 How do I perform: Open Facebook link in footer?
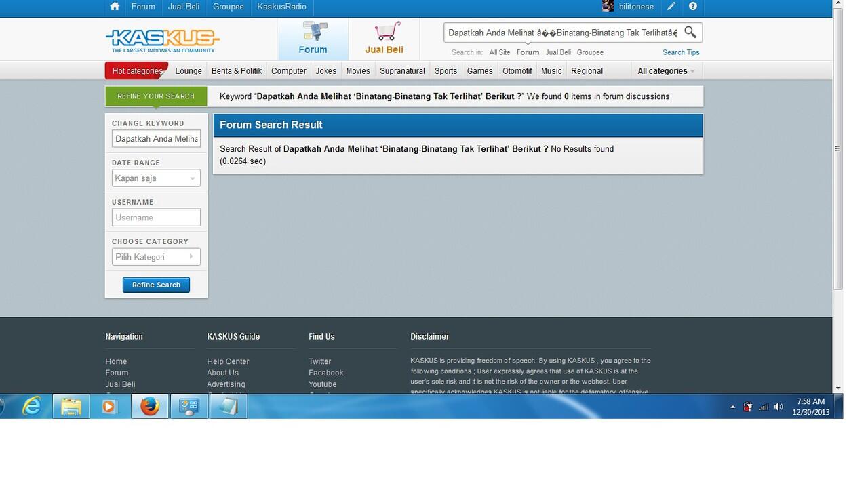tap(326, 373)
